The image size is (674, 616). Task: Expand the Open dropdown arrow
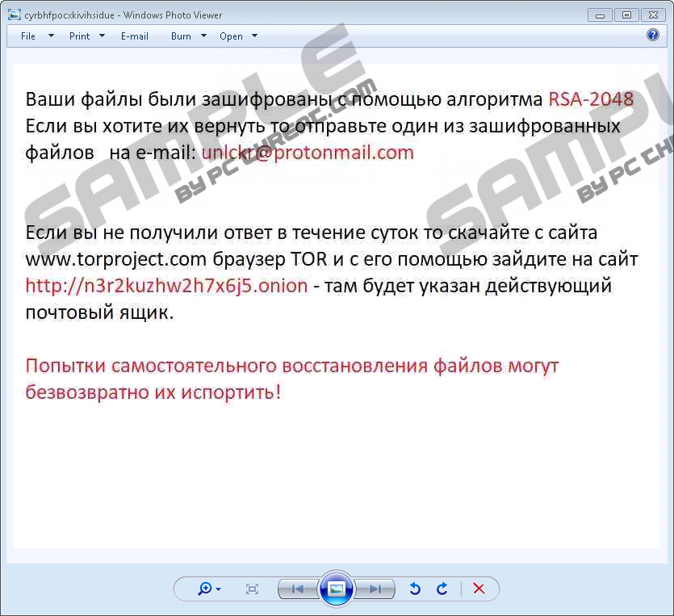pos(254,36)
